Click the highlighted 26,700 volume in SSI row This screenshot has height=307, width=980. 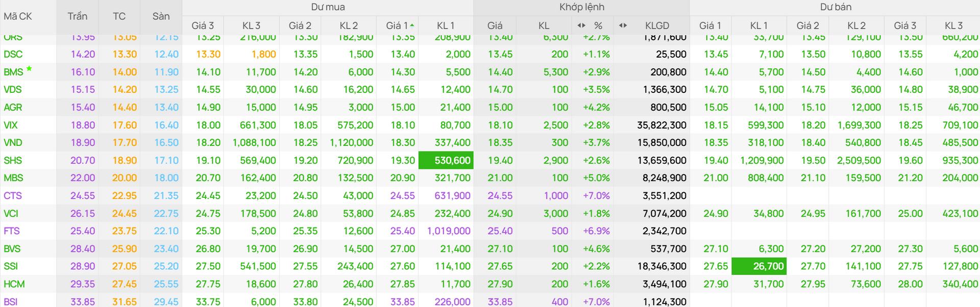[759, 266]
